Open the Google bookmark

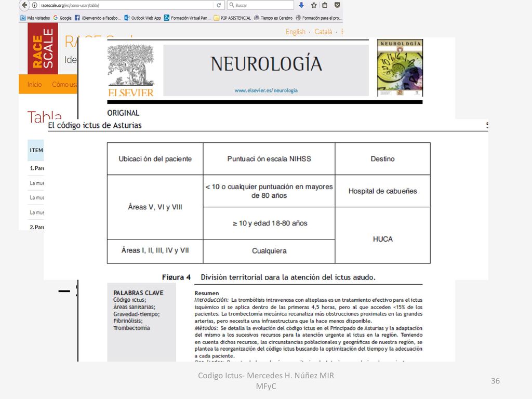click(x=62, y=18)
